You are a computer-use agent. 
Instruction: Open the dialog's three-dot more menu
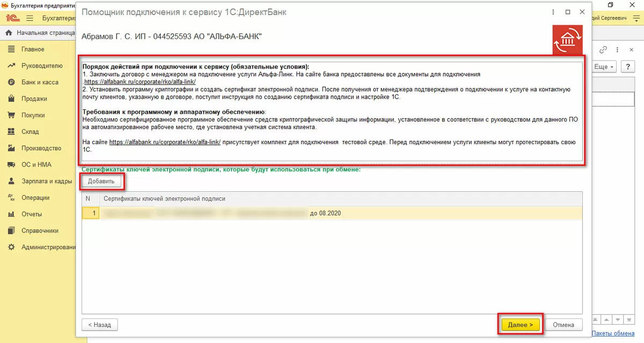tap(554, 12)
